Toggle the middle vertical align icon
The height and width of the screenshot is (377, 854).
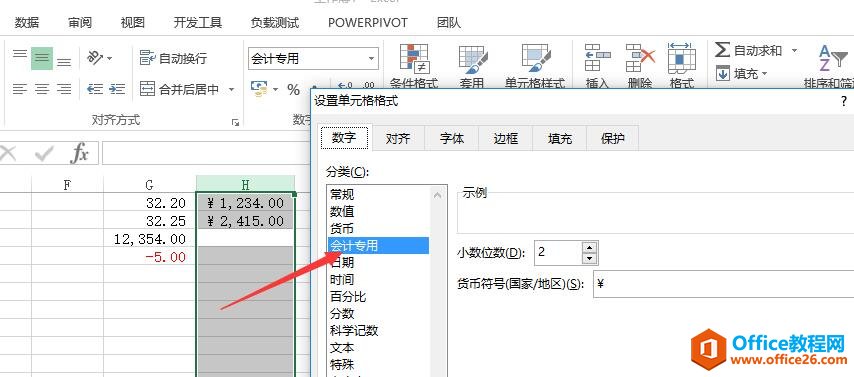click(x=42, y=58)
